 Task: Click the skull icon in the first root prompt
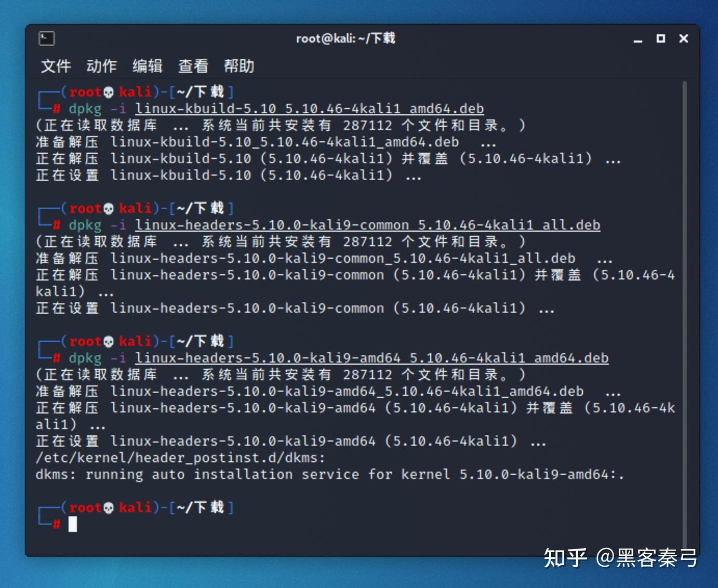[108, 91]
